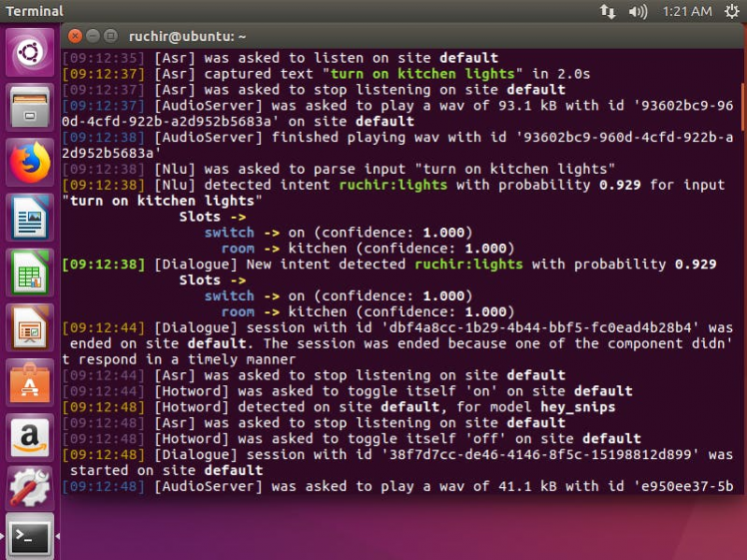This screenshot has height=560, width=747.
Task: Click the model name 'hey_snips'
Action: 578,407
